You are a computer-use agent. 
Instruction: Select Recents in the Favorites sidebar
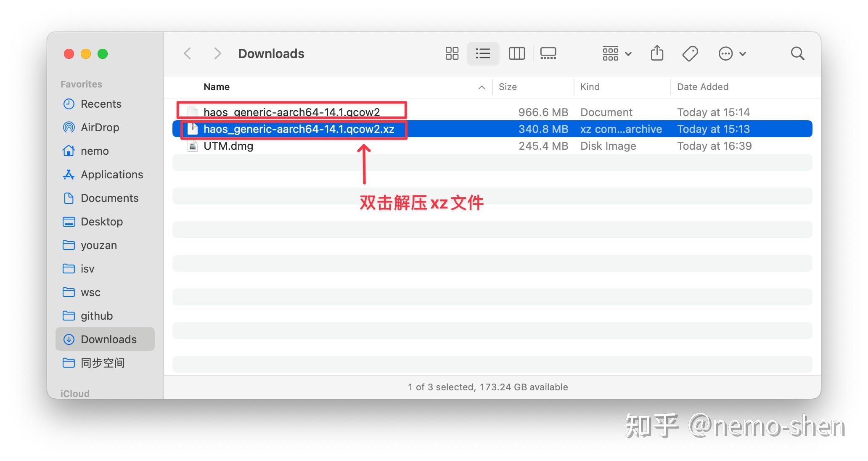point(101,104)
